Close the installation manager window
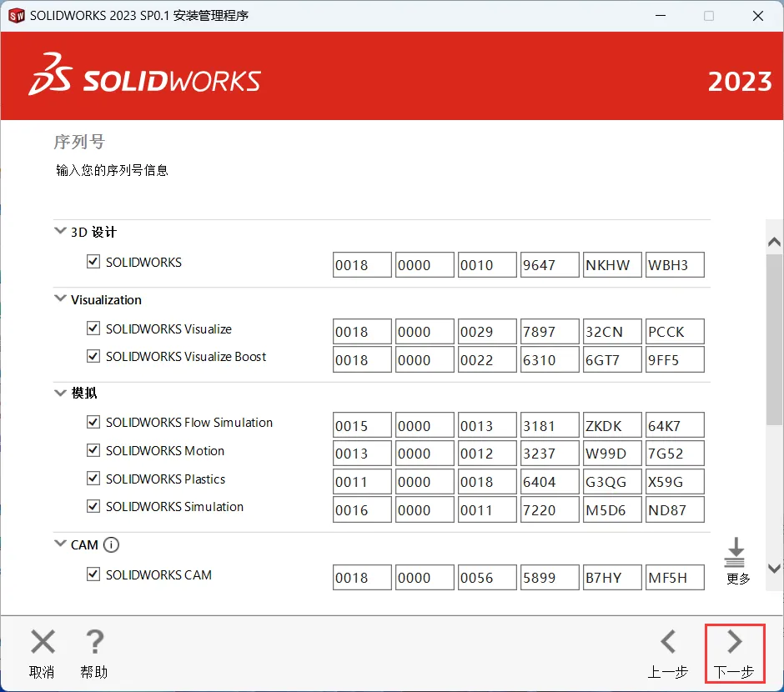 (x=757, y=16)
